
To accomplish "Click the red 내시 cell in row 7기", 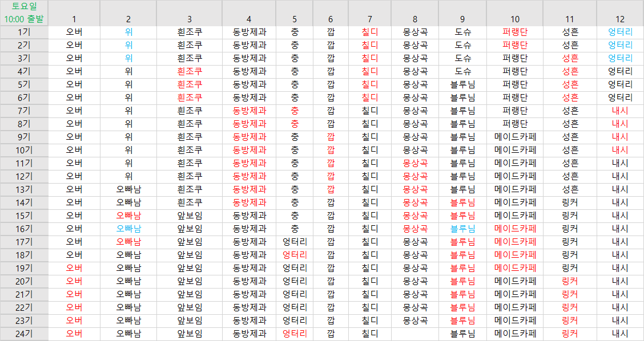I will (x=620, y=111).
